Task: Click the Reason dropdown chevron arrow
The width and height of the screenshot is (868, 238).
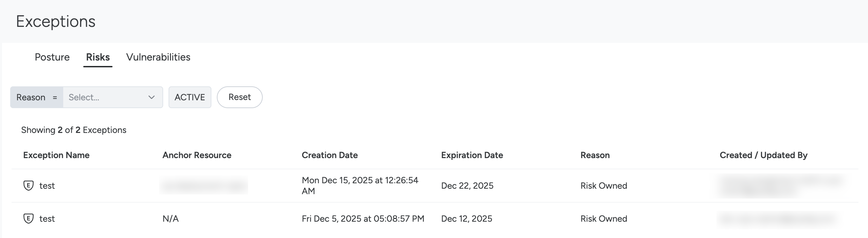Action: coord(152,97)
